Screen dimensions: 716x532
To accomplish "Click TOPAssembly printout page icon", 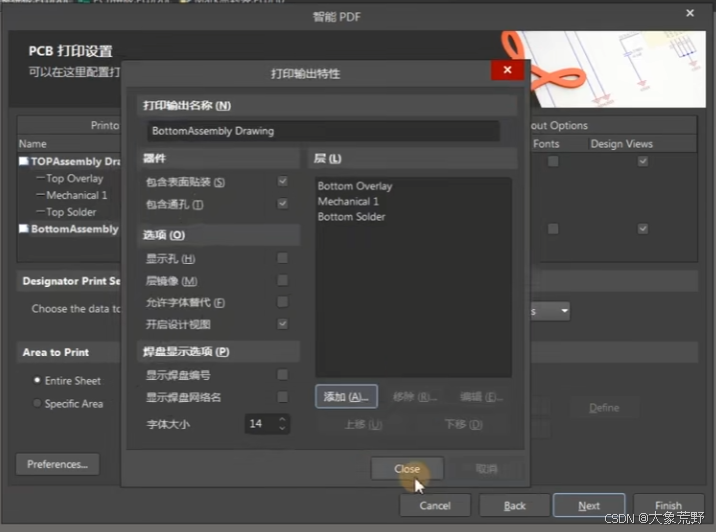I will pyautogui.click(x=23, y=161).
